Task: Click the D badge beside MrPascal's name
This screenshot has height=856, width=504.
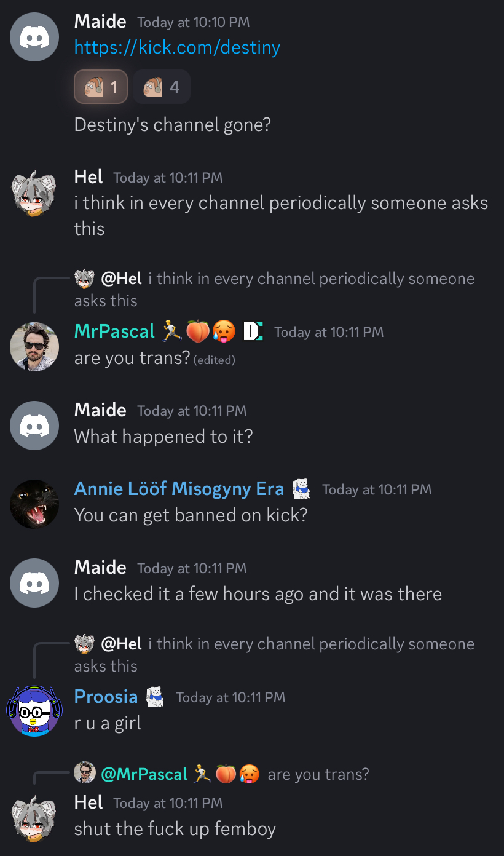Action: click(x=253, y=331)
